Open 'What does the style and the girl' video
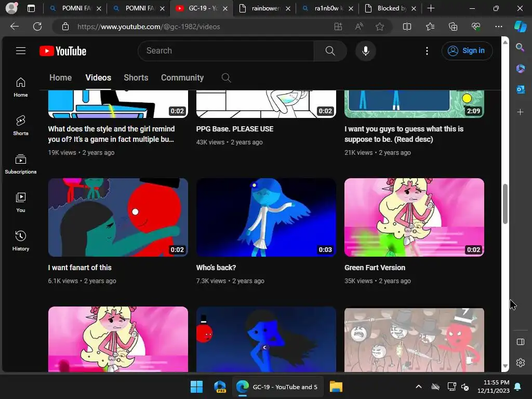 point(111,134)
